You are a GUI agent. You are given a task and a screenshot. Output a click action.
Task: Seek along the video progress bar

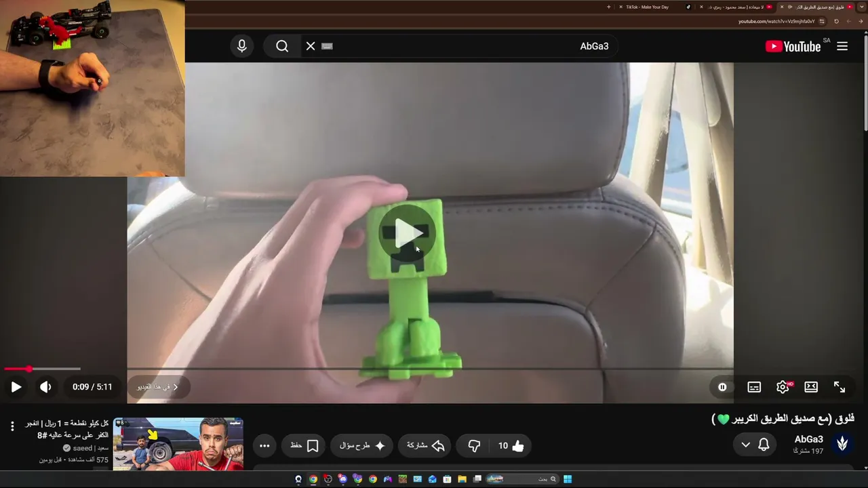[430, 369]
